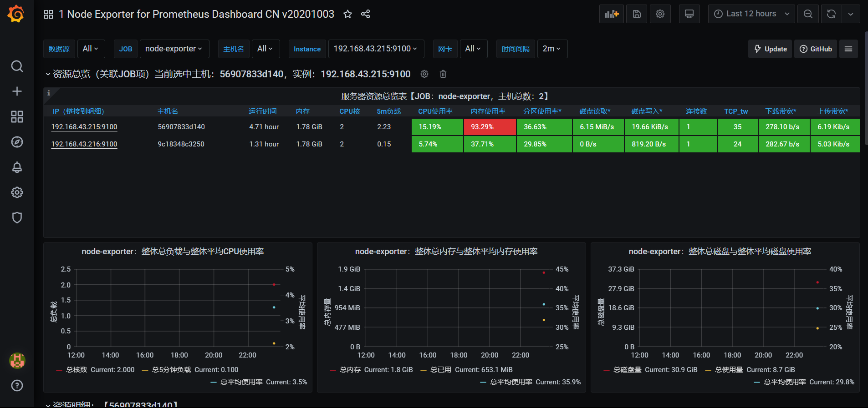The image size is (868, 408).
Task: Open sidebar Search magnifier
Action: pyautogui.click(x=17, y=66)
